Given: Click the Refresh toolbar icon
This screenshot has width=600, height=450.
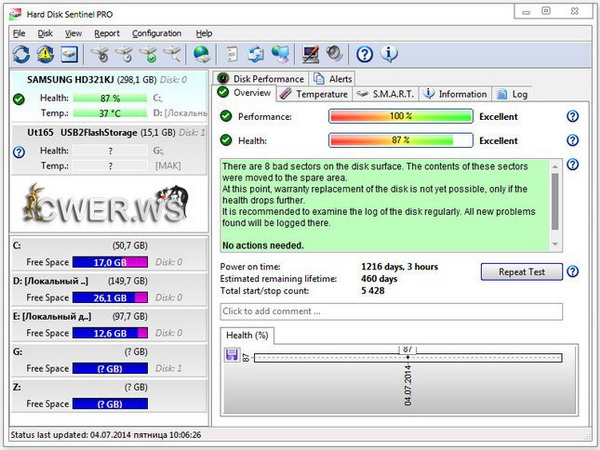Looking at the screenshot, I should tap(21, 54).
